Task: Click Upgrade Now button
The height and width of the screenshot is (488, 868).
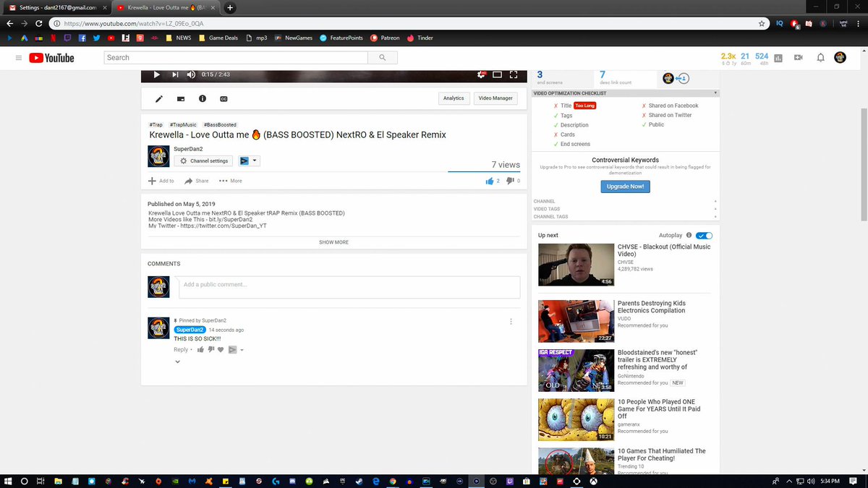Action: pyautogui.click(x=626, y=187)
